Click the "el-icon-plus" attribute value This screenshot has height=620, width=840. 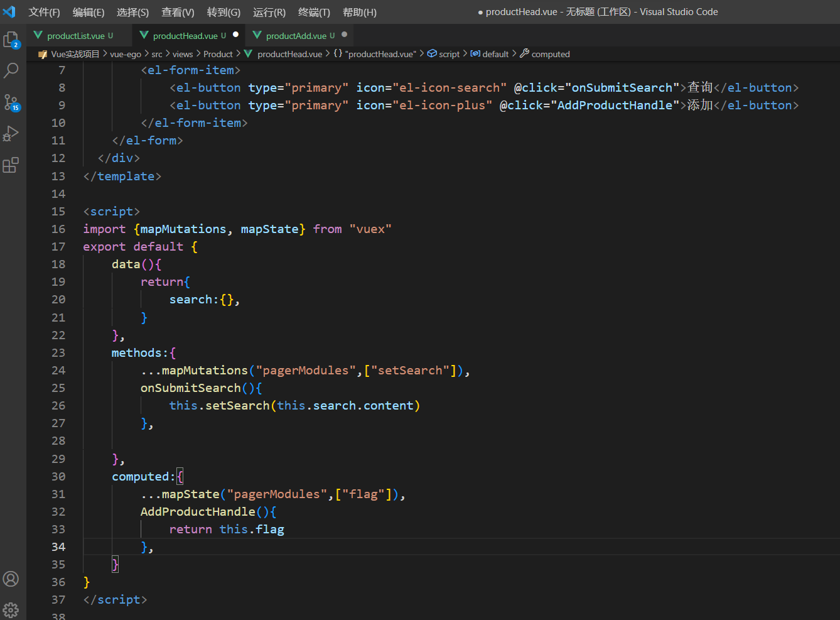coord(443,106)
